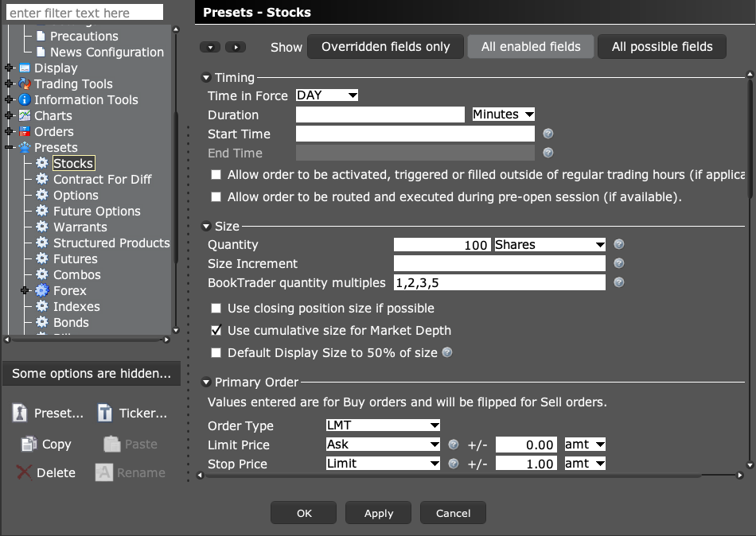Select Combos preset
The height and width of the screenshot is (536, 756).
pyautogui.click(x=77, y=274)
